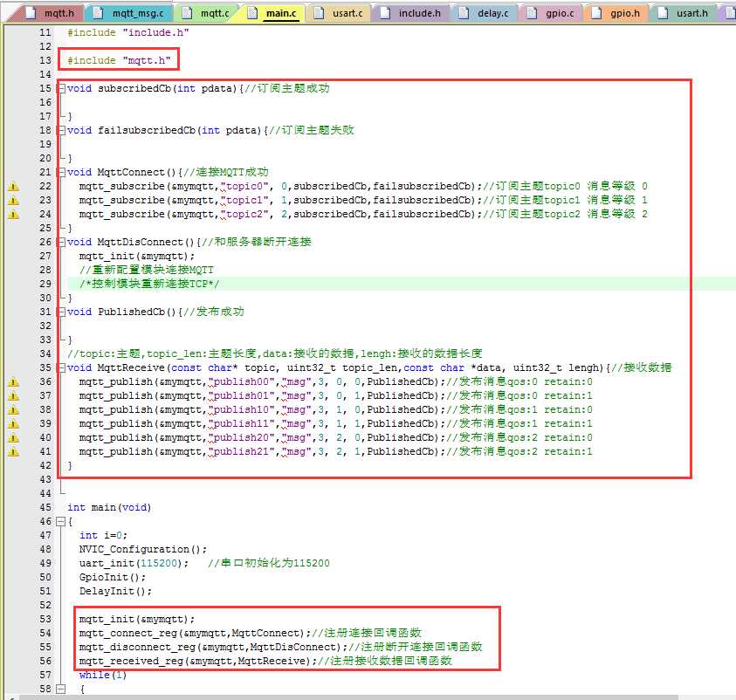Click NVIC_Configuration() on line 48
This screenshot has height=700, width=736.
coord(142,549)
